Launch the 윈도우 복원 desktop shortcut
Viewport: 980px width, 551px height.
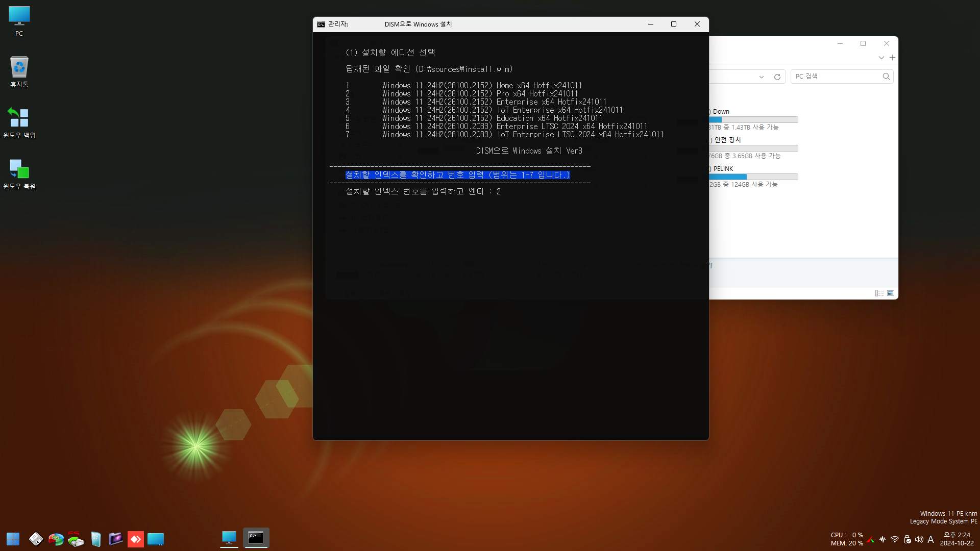click(19, 173)
